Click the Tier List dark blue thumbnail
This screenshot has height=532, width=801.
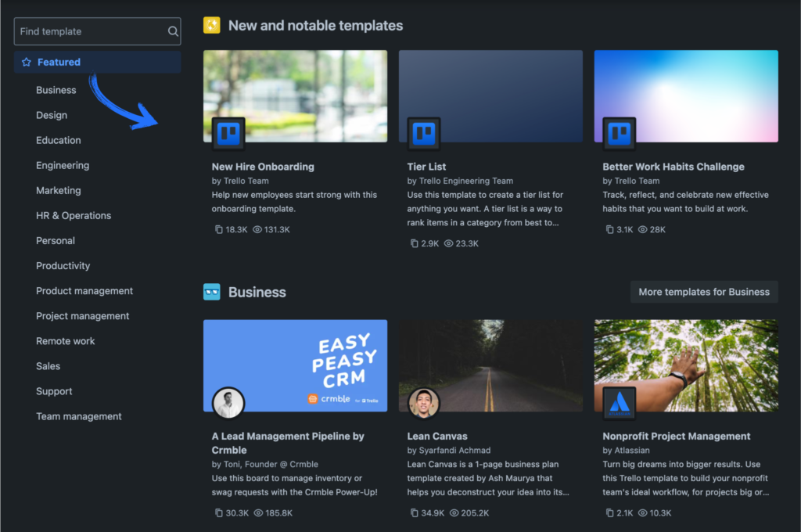(490, 96)
